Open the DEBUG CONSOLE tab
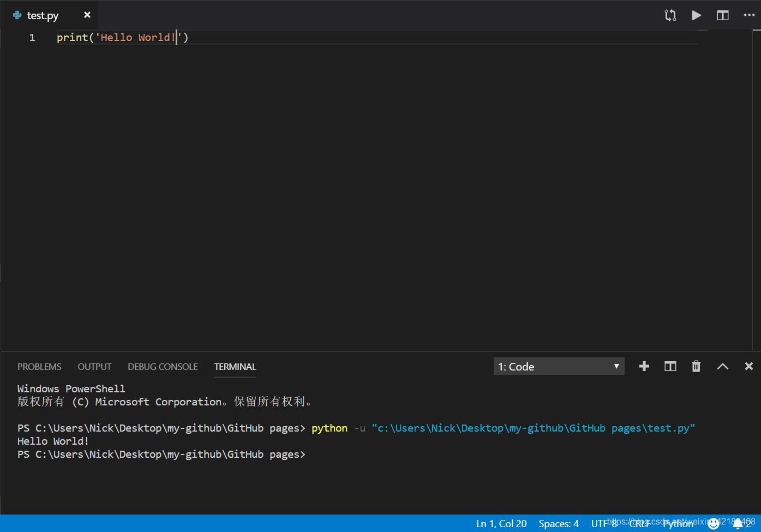This screenshot has width=761, height=532. click(x=163, y=367)
